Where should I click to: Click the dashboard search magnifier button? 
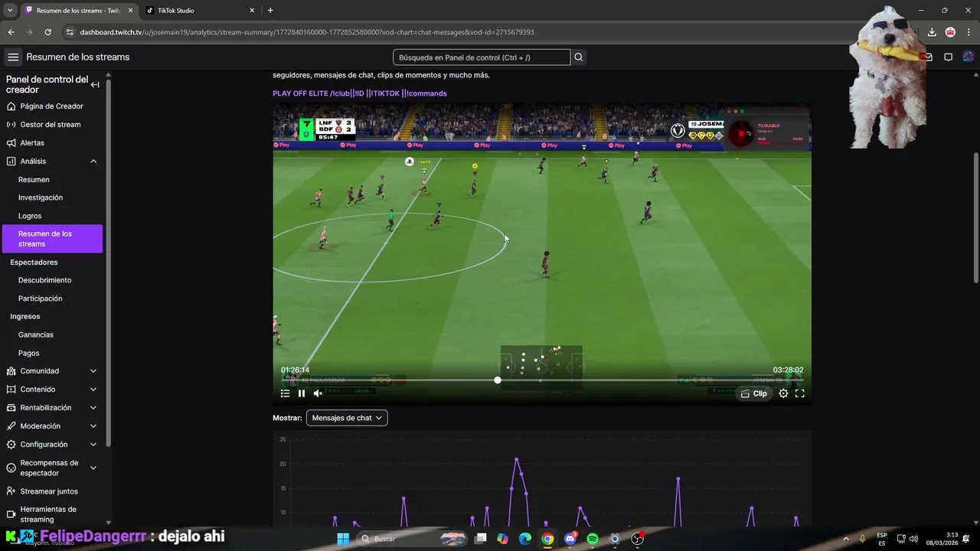(579, 57)
